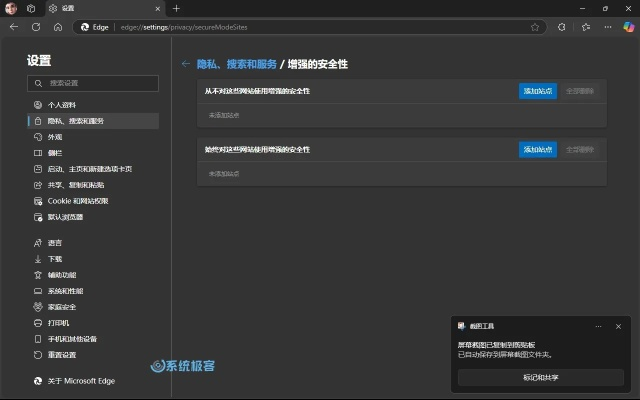This screenshot has height=400, width=640.
Task: Open 外观 settings in the sidebar
Action: (x=55, y=137)
